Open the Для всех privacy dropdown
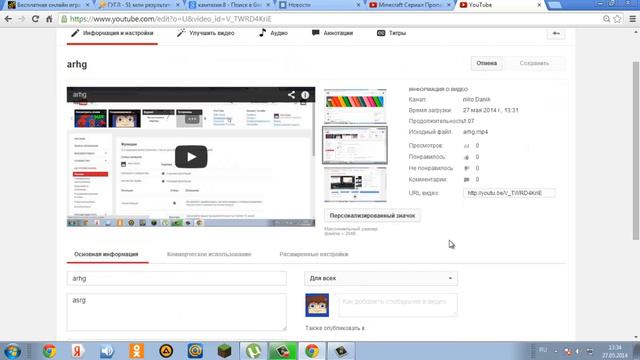 pyautogui.click(x=381, y=278)
